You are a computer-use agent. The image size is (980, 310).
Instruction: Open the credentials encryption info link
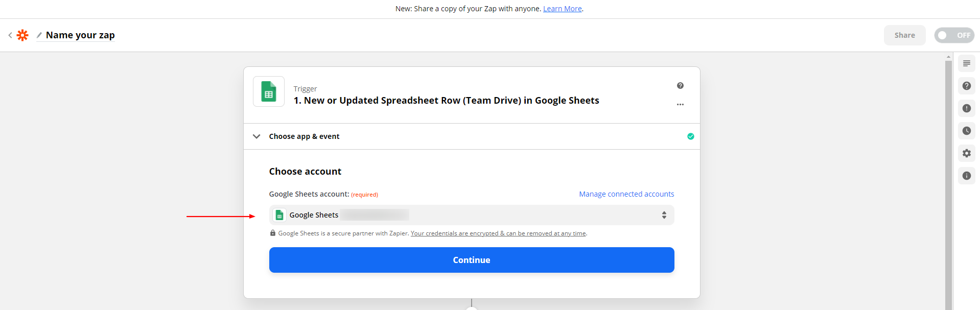pos(498,233)
